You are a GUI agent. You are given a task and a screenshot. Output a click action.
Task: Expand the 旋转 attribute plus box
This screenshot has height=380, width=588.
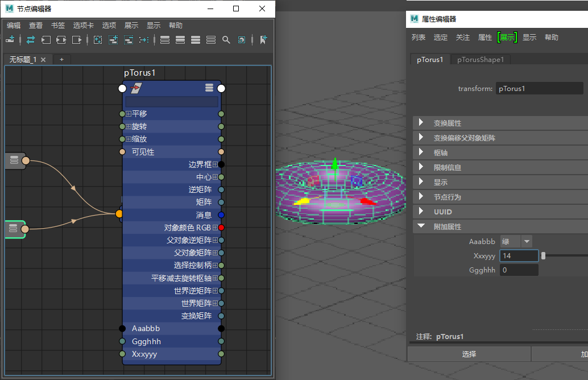129,126
